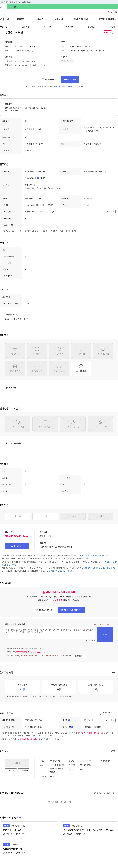Apply via 고용24 입사지원 under 접수 마감일
The image size is (118, 868).
17,546
